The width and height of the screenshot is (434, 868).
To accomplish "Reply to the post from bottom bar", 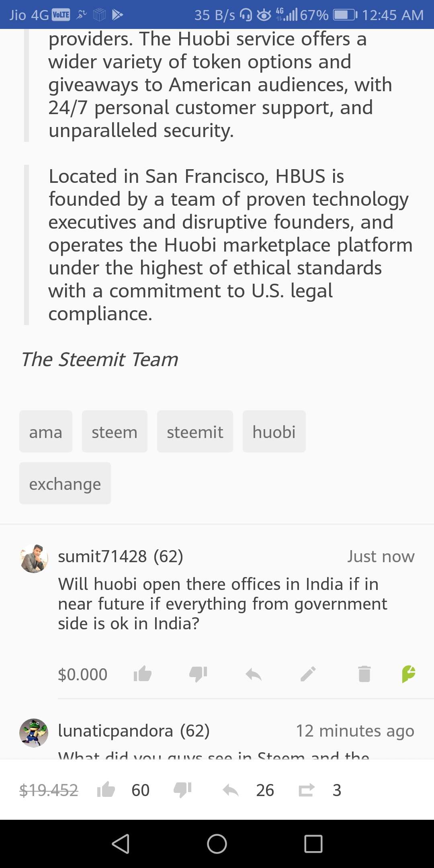I will click(231, 790).
